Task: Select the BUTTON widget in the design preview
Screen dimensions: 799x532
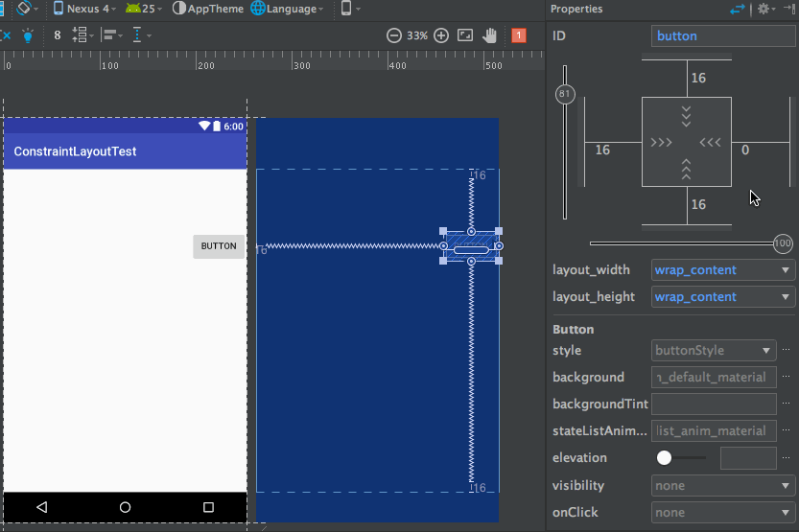Action: 219,246
